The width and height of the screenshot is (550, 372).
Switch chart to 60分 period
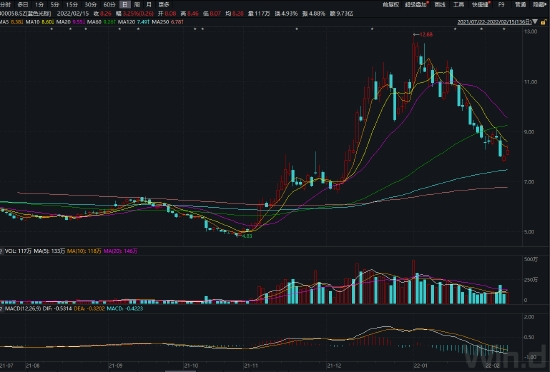(109, 5)
